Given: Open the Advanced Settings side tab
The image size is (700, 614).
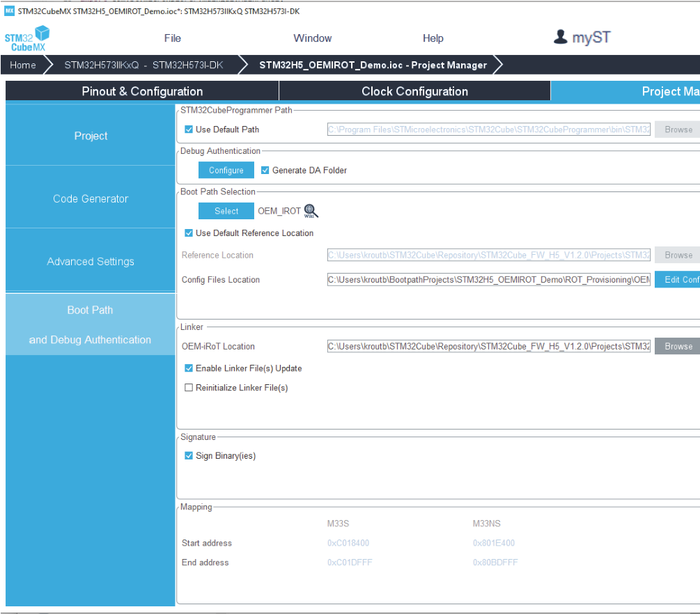Looking at the screenshot, I should (x=91, y=262).
